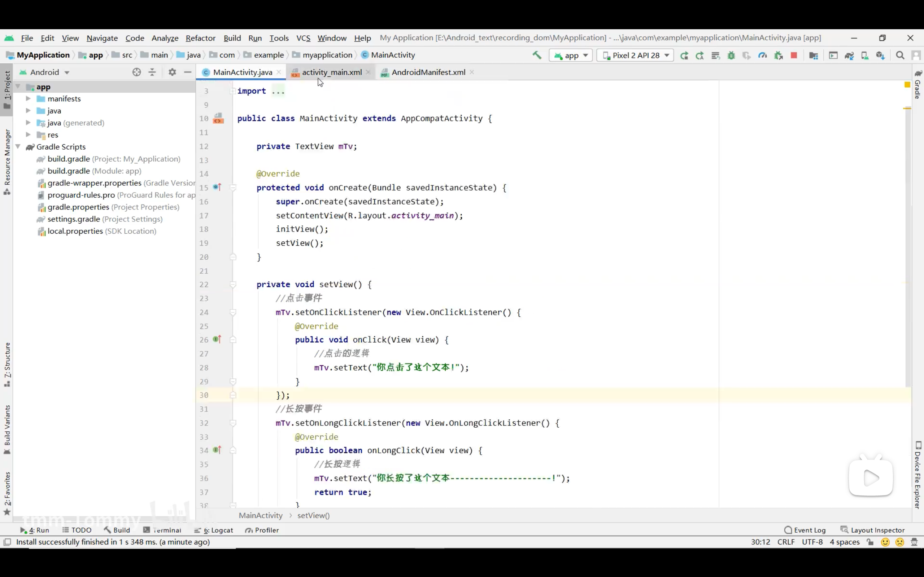Click Sync Project with Gradle Files icon
924x577 pixels.
(x=849, y=56)
